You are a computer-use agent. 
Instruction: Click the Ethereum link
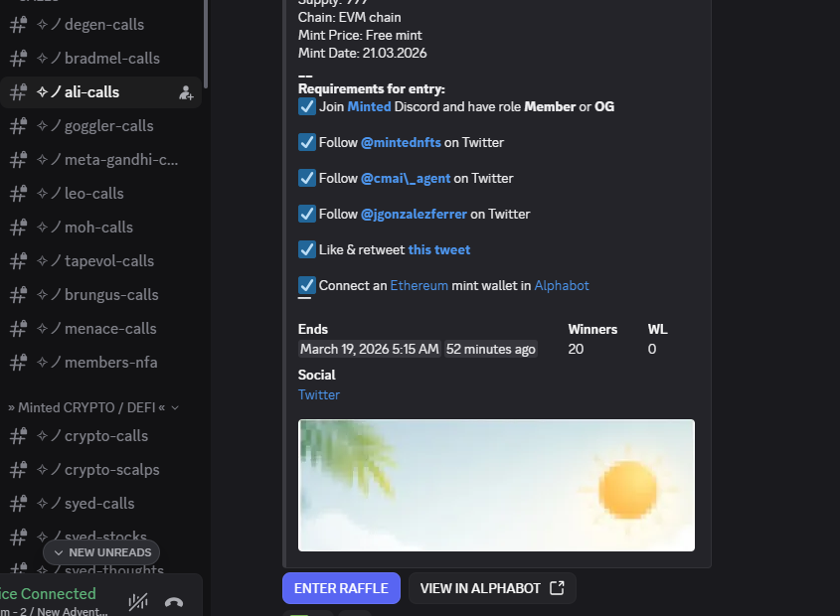tap(419, 285)
